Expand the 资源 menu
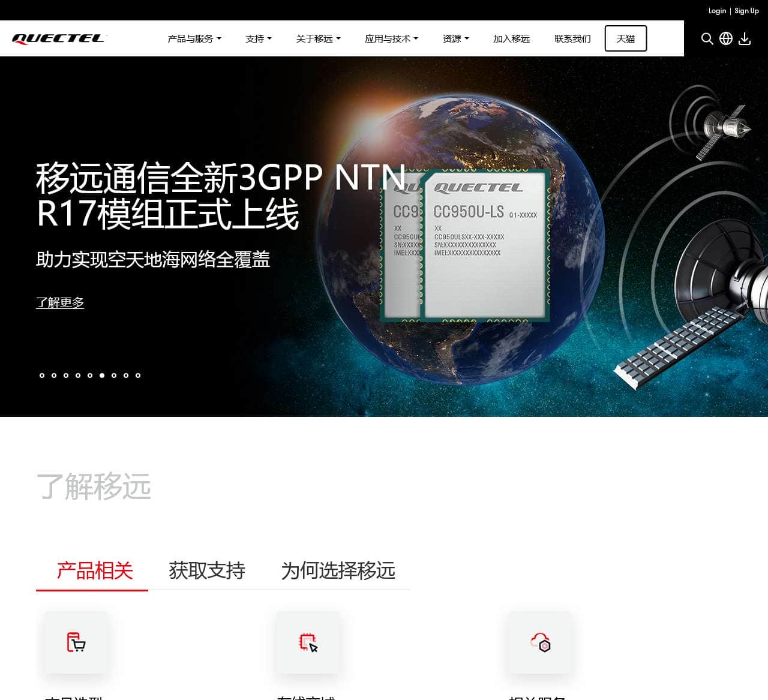This screenshot has width=768, height=700. click(455, 39)
